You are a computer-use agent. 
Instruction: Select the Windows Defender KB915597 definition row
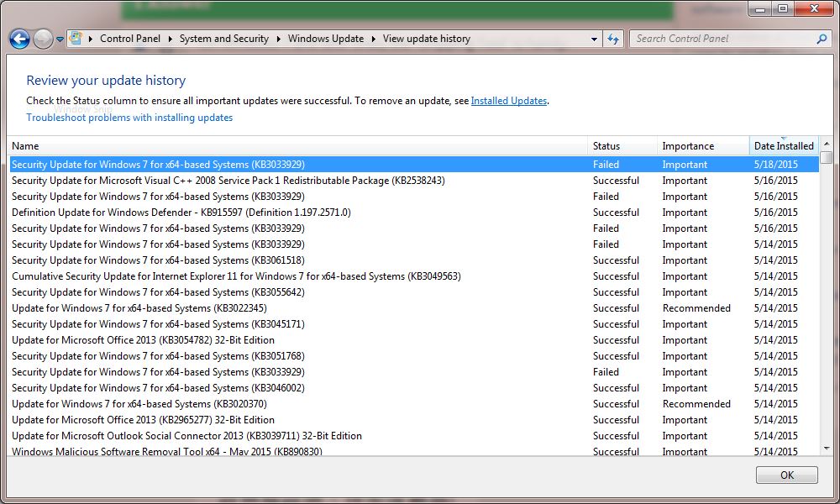[x=413, y=212]
